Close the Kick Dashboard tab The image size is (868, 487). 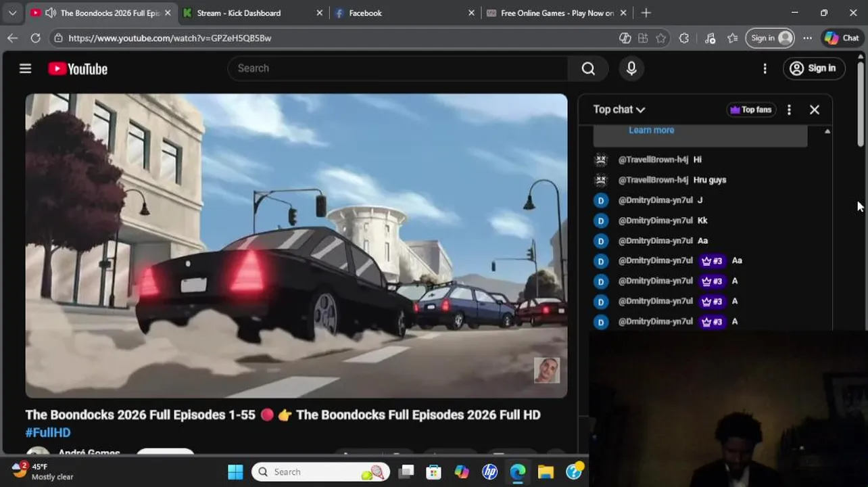[320, 13]
